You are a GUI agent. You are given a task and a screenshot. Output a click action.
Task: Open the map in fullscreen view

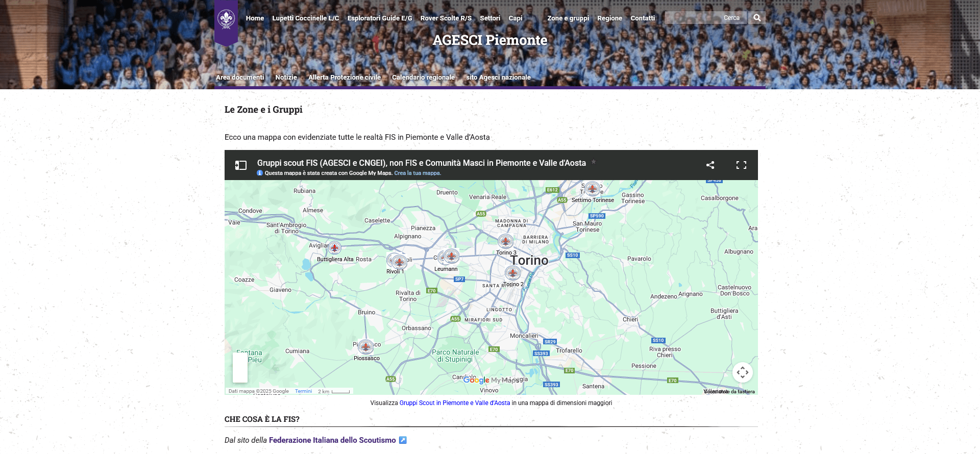pyautogui.click(x=741, y=165)
